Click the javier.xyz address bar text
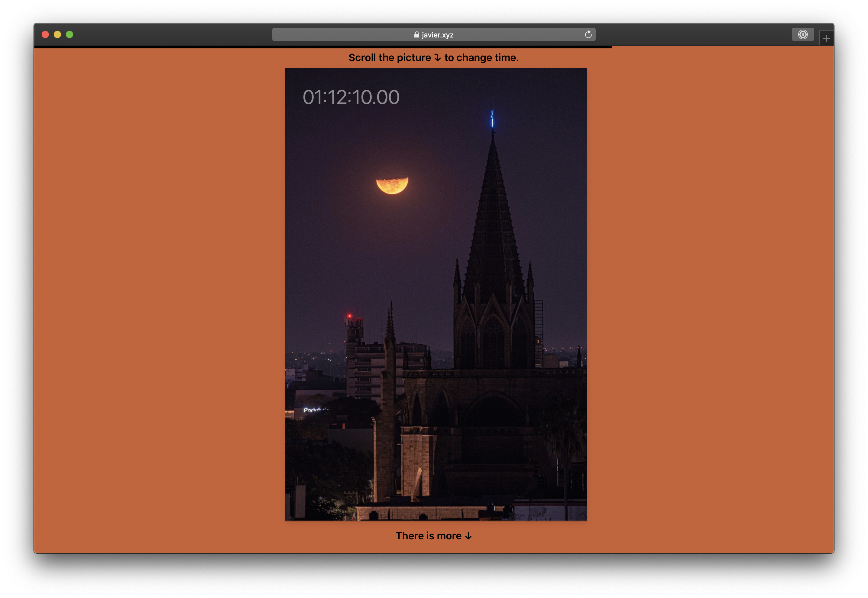This screenshot has width=868, height=598. (437, 35)
